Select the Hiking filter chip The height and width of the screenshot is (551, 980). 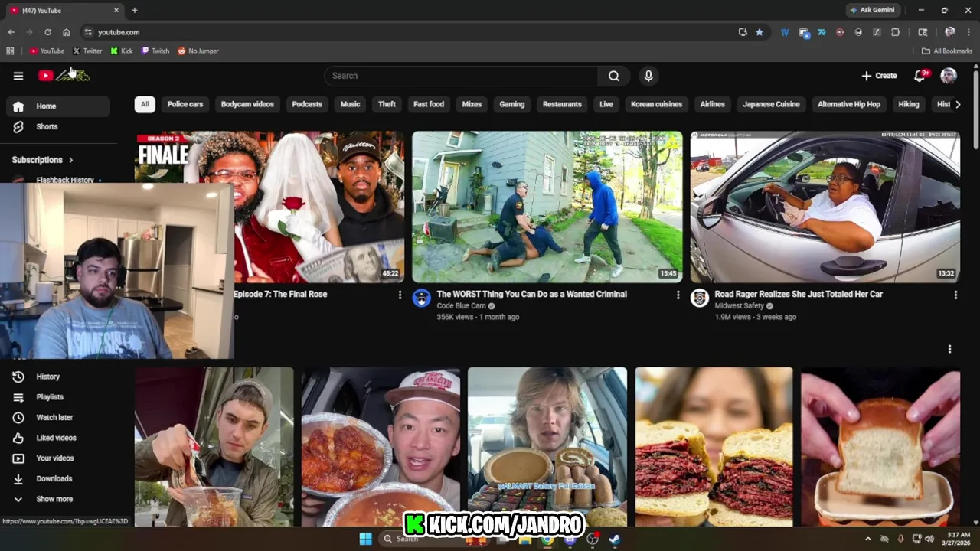(909, 104)
